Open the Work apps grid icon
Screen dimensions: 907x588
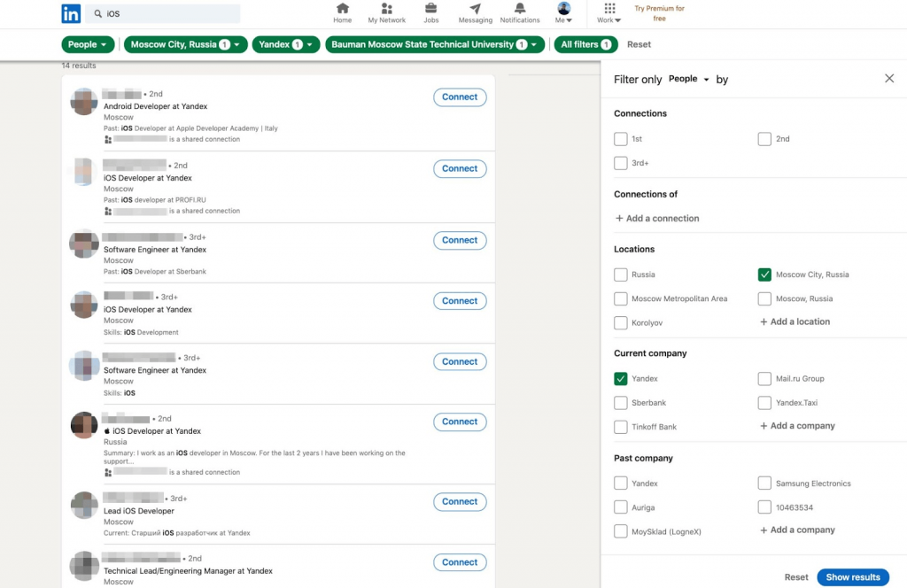point(609,9)
